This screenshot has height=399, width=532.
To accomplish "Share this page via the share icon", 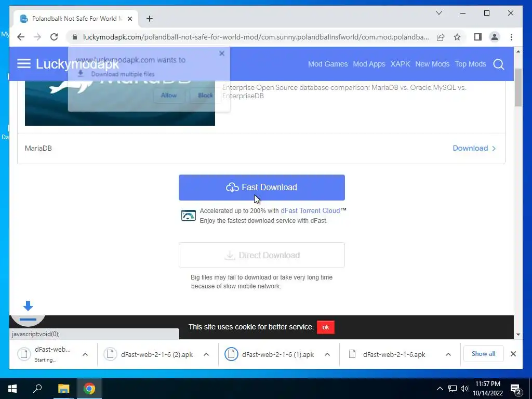I will [441, 37].
